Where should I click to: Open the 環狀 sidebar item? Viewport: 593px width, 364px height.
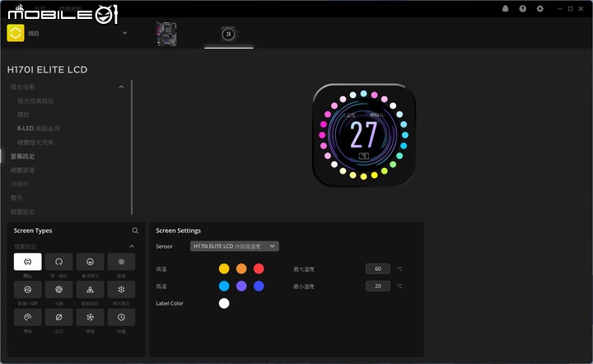pyautogui.click(x=23, y=114)
